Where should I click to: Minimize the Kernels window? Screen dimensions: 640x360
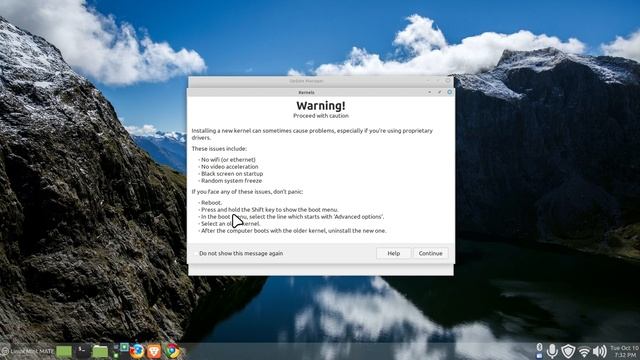tap(429, 92)
